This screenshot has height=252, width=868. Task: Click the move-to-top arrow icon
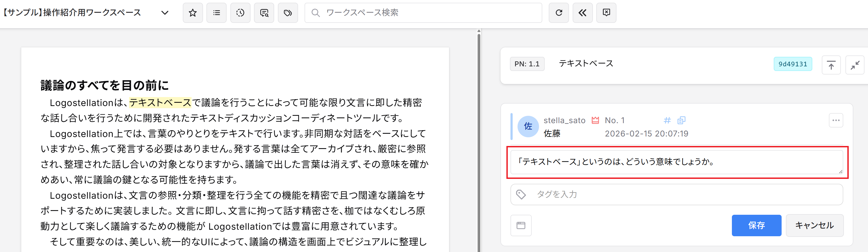(x=831, y=65)
